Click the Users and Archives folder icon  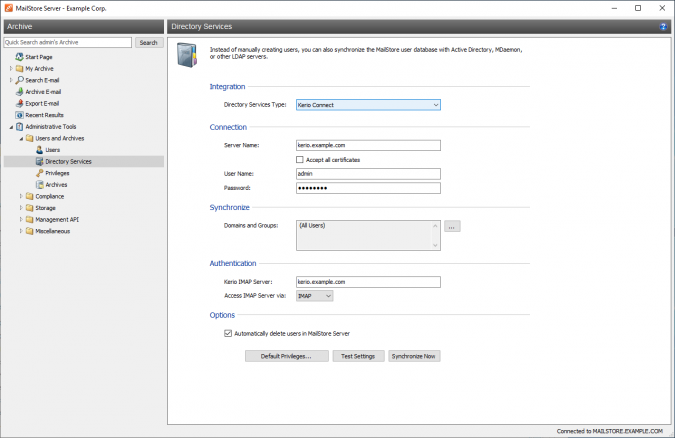click(x=29, y=138)
